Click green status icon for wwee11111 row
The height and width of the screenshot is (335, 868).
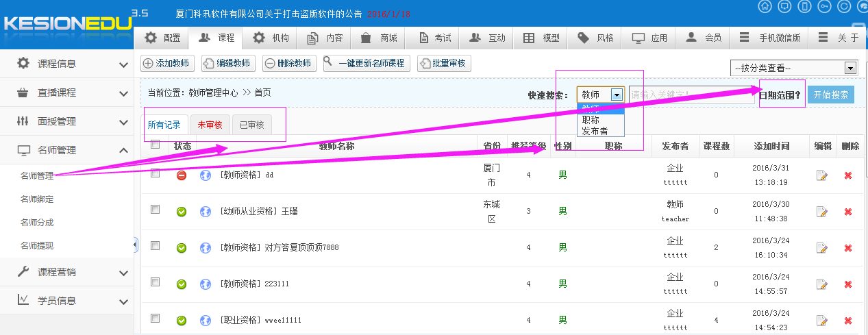point(182,320)
